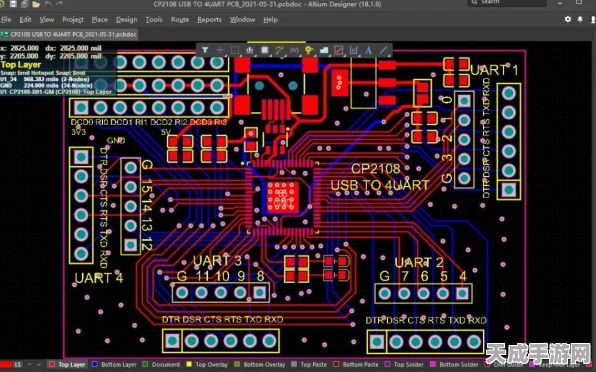Select the snapping crosshair tool
Screen dimensions: 596x372
point(220,50)
